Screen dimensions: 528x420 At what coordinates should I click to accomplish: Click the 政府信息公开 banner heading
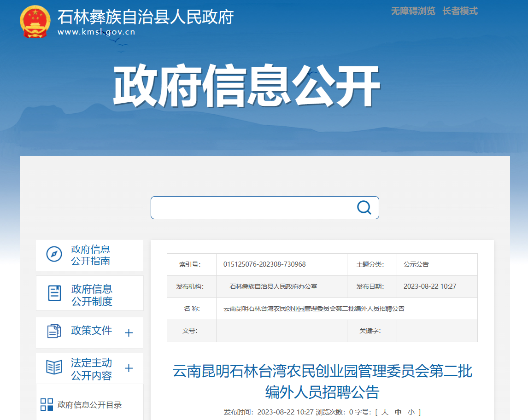click(246, 86)
